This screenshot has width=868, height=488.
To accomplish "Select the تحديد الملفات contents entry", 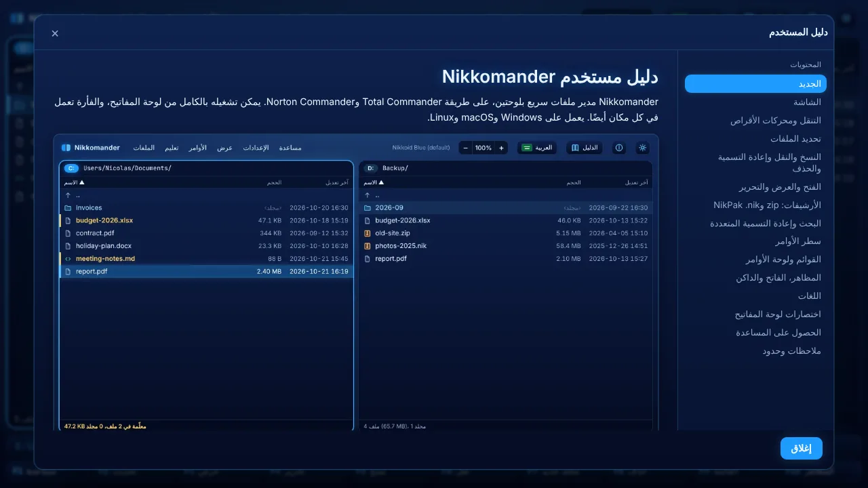I will click(x=755, y=139).
